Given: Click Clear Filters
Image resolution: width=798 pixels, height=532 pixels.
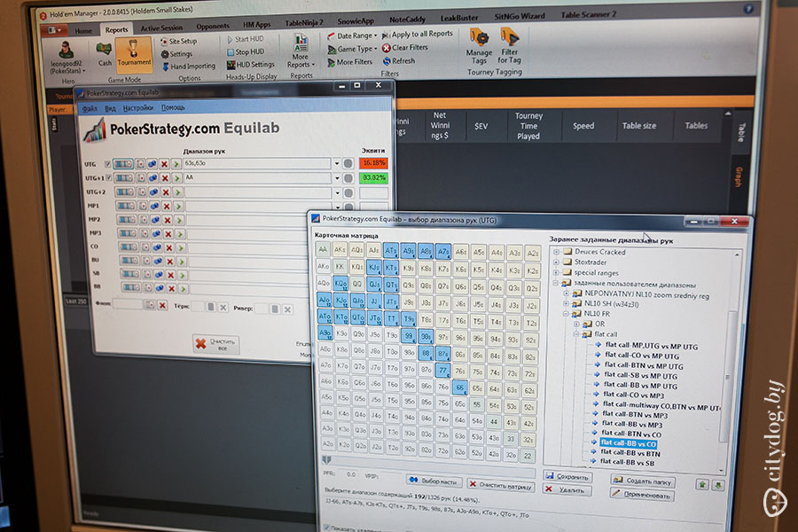Looking at the screenshot, I should pos(405,47).
